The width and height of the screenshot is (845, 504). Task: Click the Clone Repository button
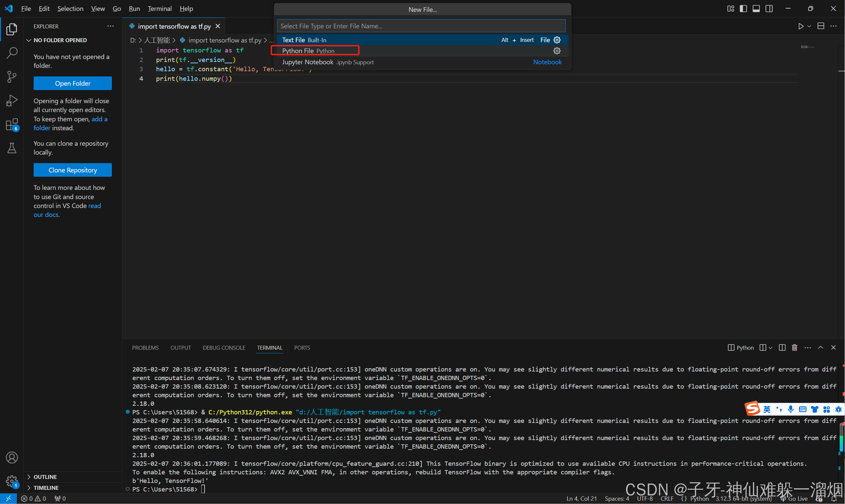click(x=72, y=170)
